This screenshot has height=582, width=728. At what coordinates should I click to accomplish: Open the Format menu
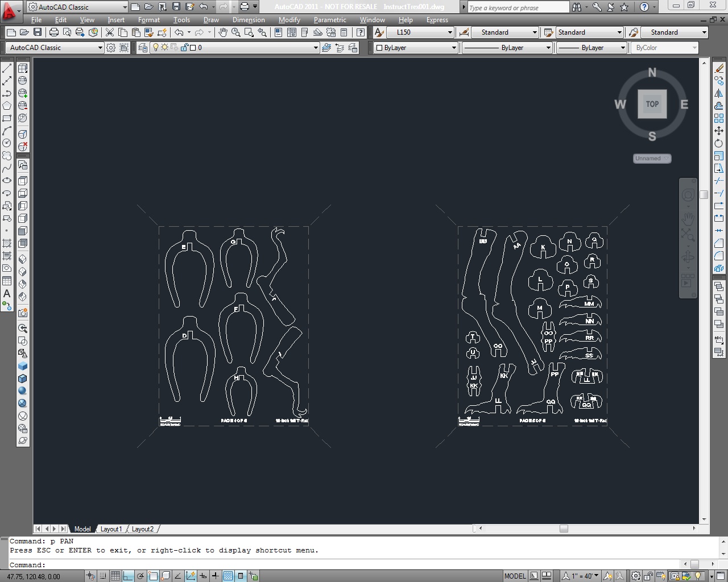[x=149, y=20]
